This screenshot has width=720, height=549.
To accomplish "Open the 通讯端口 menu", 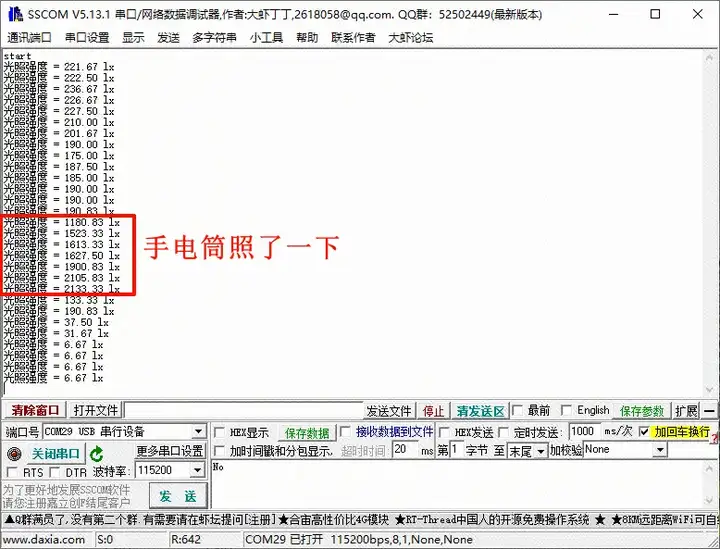I will tap(29, 38).
